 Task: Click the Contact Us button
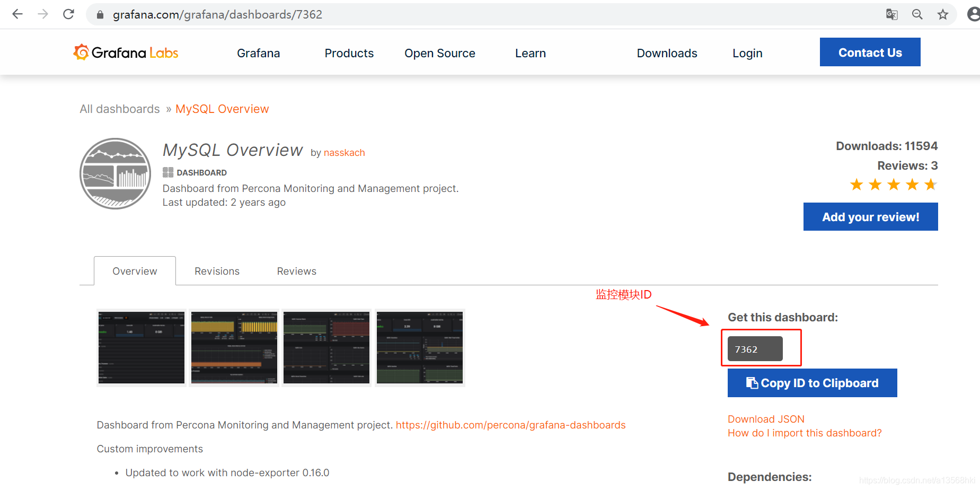click(870, 52)
